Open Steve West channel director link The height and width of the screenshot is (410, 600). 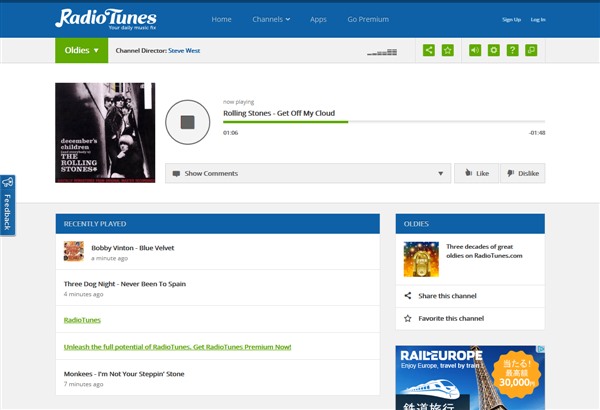(x=184, y=51)
